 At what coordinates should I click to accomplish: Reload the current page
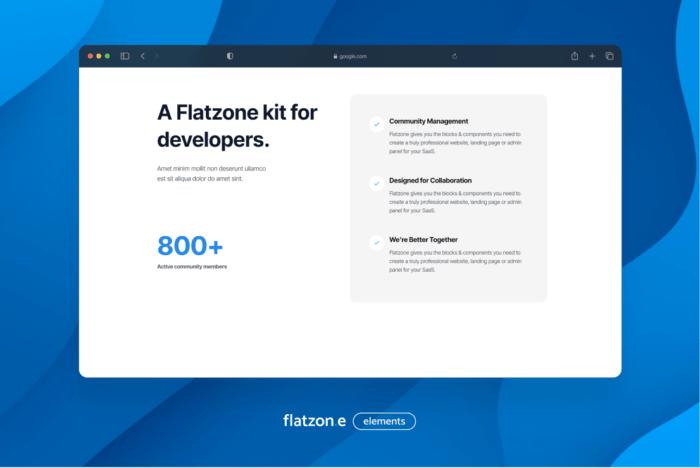pos(455,56)
